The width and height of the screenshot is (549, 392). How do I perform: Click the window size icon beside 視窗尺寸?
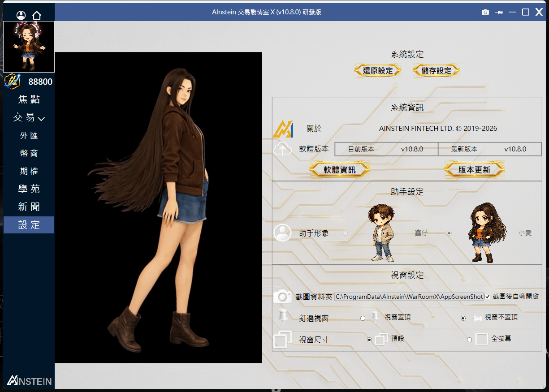(x=282, y=339)
